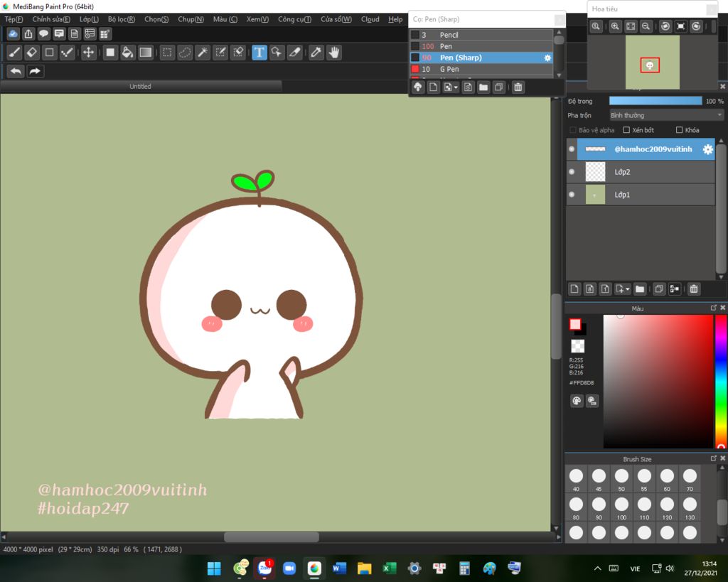Open the Zalo app on the taskbar
The width and height of the screenshot is (728, 582).
click(x=264, y=568)
